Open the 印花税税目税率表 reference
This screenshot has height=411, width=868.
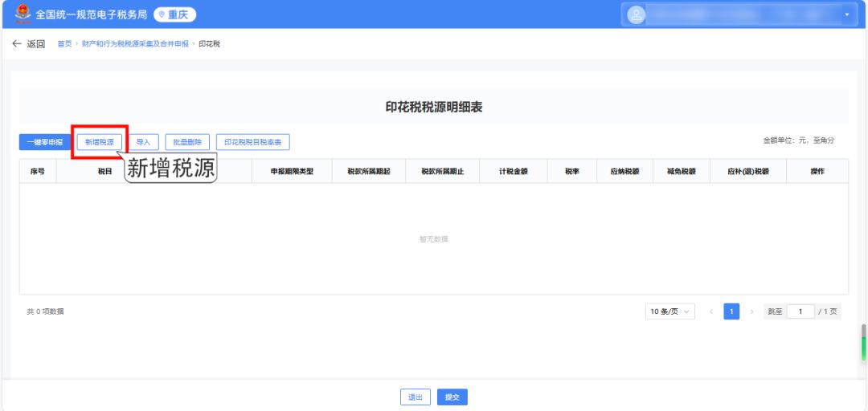tap(252, 142)
